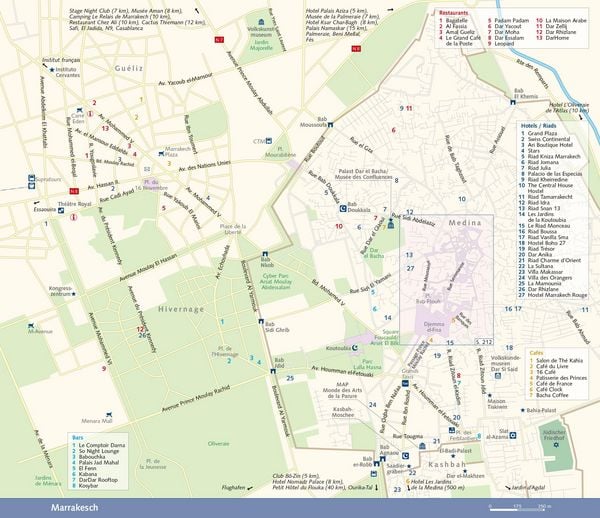The width and height of the screenshot is (600, 518).
Task: Click the Jüdischer Friedhof Star of David icon
Action: coord(556,444)
